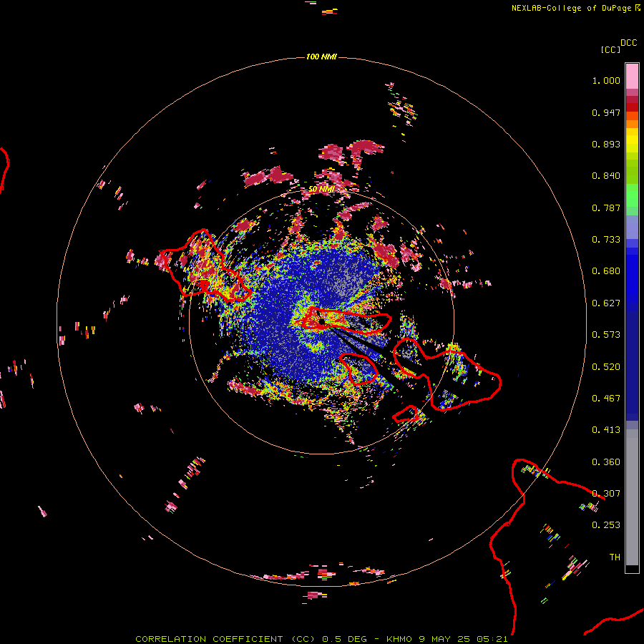Select the 1.000 scale value
Image resolution: width=644 pixels, height=644 pixels.
click(606, 80)
